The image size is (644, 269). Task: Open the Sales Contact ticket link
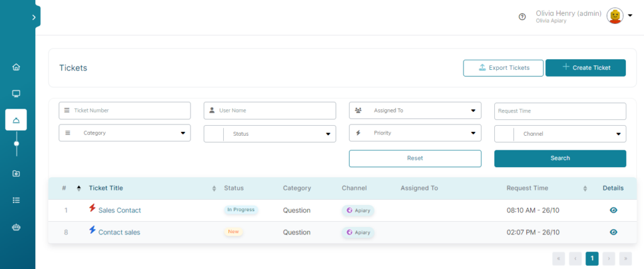tap(119, 211)
